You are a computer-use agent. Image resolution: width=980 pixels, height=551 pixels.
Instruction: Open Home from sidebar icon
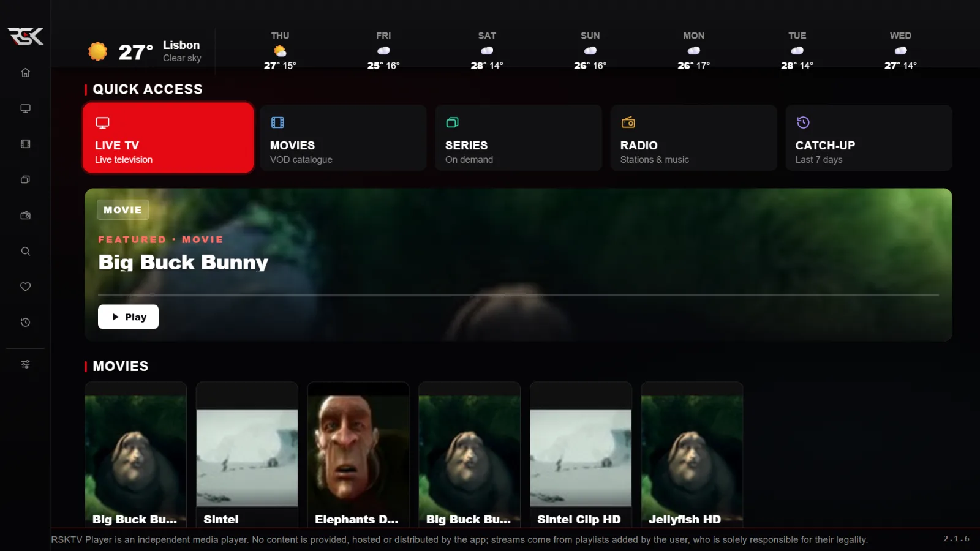(x=25, y=73)
